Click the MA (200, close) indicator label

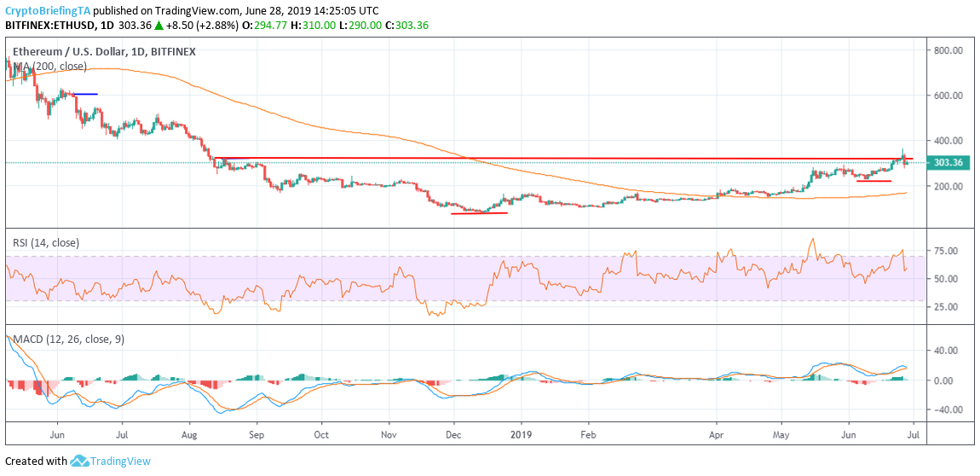point(52,67)
